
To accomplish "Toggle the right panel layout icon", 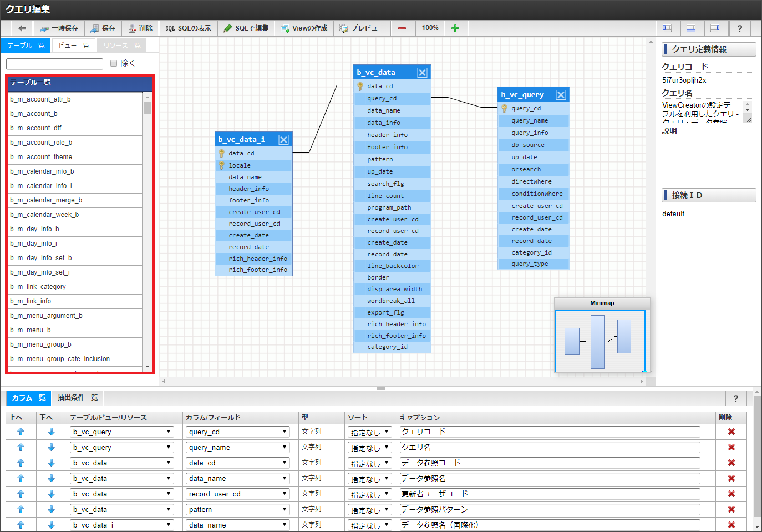I will (x=715, y=28).
